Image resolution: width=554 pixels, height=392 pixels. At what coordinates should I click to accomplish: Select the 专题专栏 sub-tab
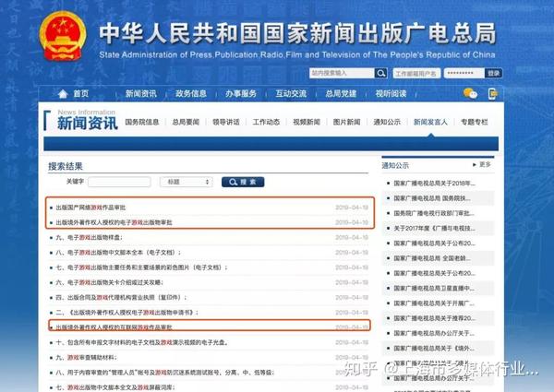tap(475, 122)
